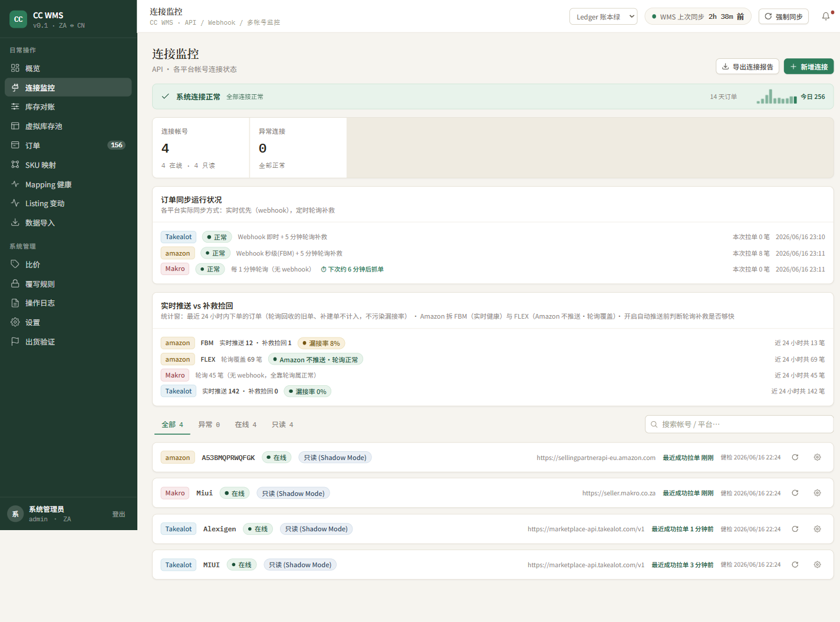Screen dimensions: 840x622
Task: Open the notification bell icon
Action: (826, 16)
